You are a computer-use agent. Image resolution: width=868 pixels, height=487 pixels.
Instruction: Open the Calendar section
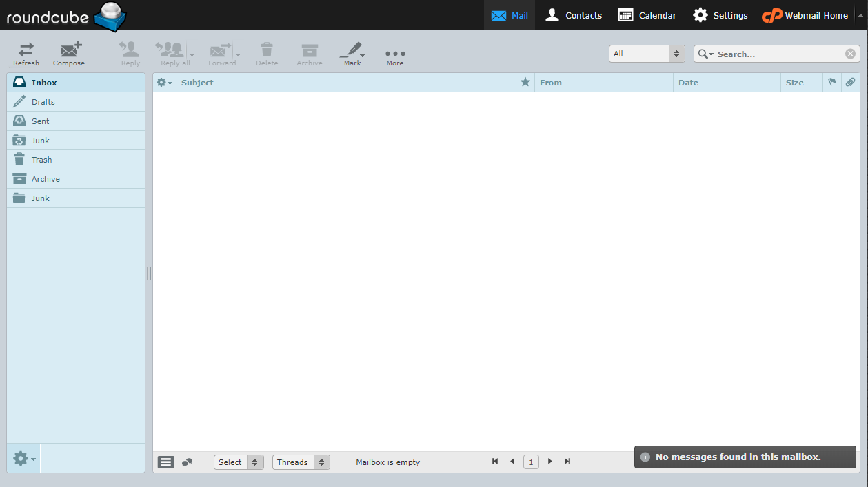click(646, 14)
